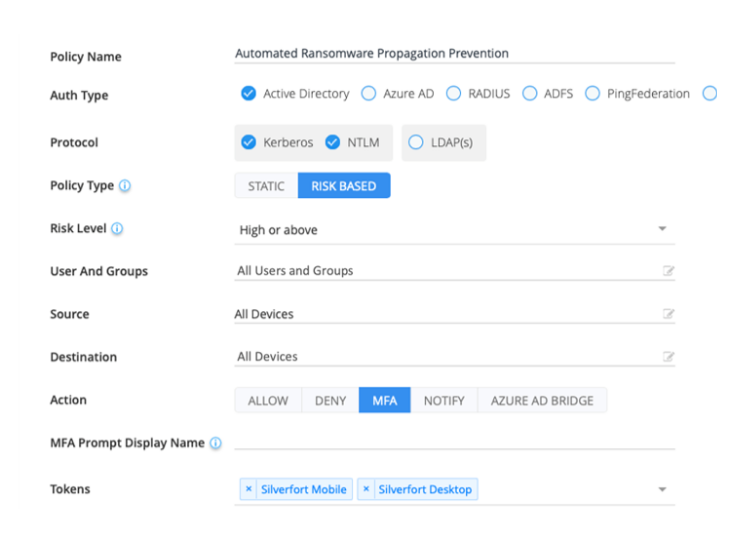Open the Tokens dropdown arrow
The width and height of the screenshot is (754, 557).
(x=662, y=489)
